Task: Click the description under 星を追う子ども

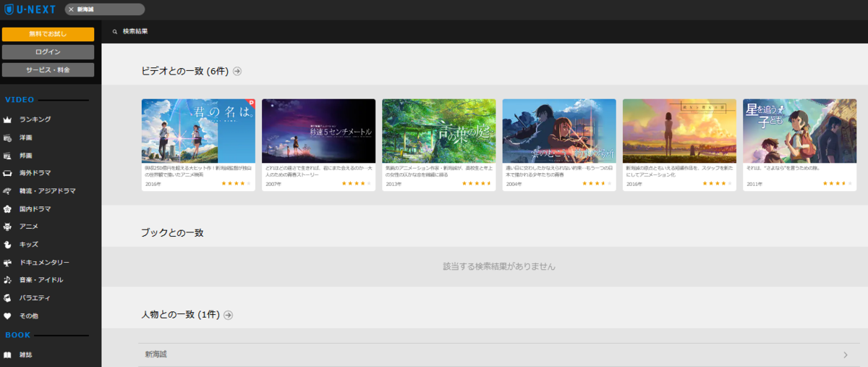Action: (782, 168)
